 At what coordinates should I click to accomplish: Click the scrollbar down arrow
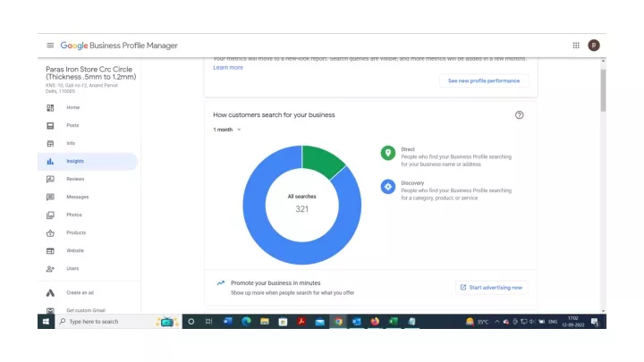pyautogui.click(x=603, y=311)
